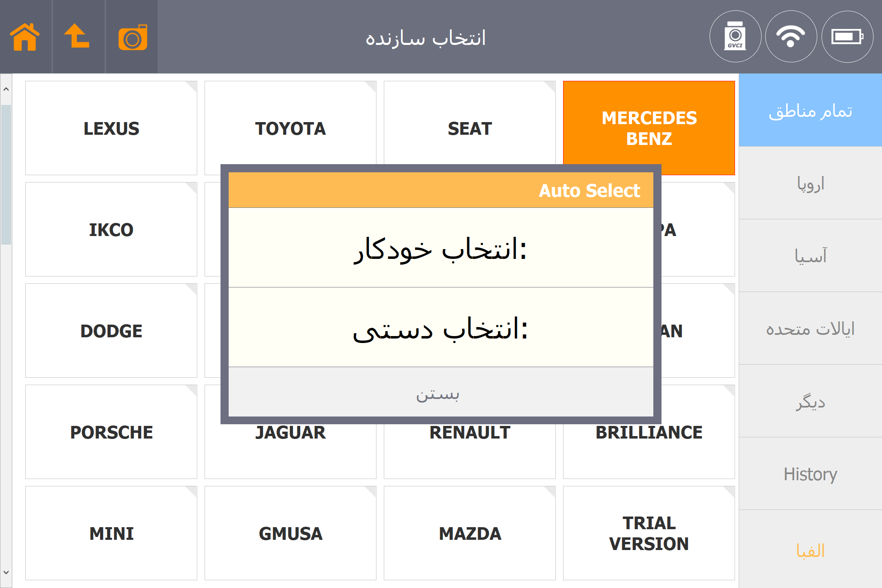Switch to the all regions tab
Screen dimensions: 882x588
click(810, 111)
